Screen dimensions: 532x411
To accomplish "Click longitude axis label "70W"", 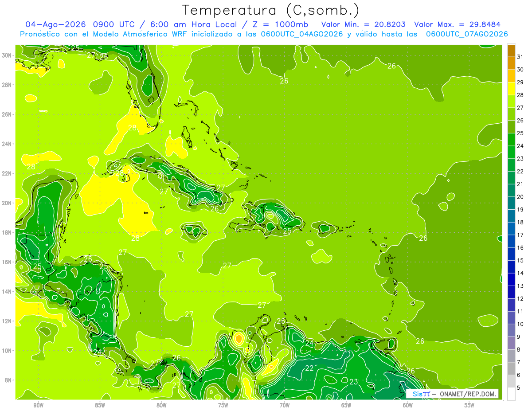I will 285,405.
